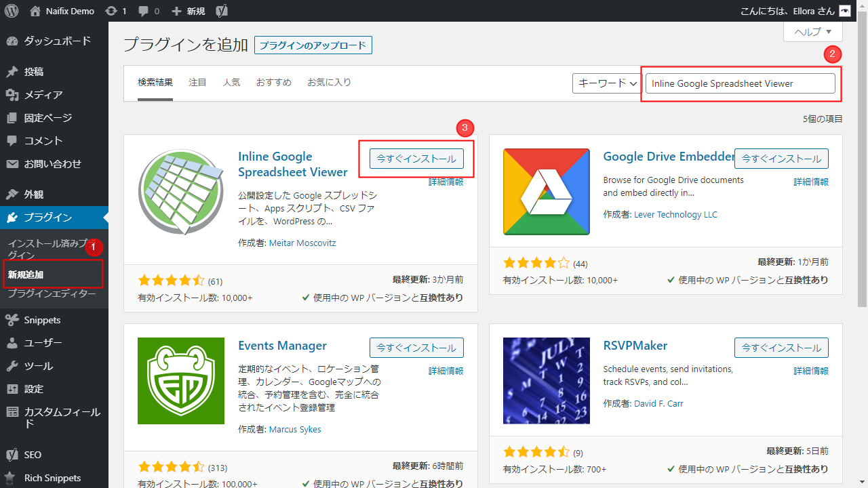This screenshot has height=488, width=868.
Task: Open ツール tools menu
Action: click(x=54, y=366)
